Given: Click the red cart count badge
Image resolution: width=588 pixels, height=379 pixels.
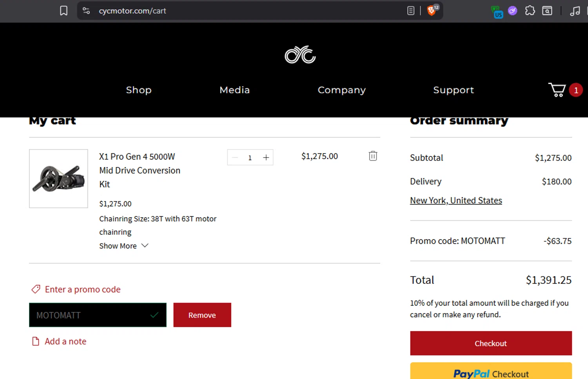Looking at the screenshot, I should [576, 90].
